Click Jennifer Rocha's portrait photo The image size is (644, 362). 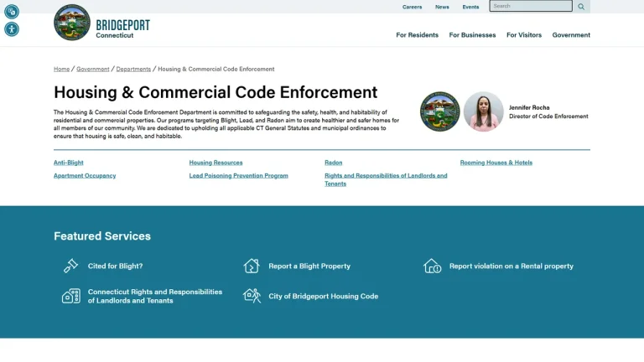[483, 111]
